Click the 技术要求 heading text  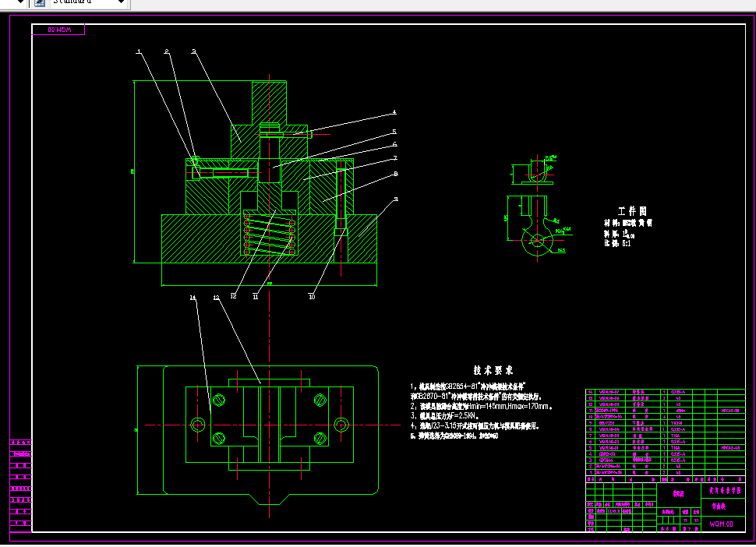click(x=493, y=370)
